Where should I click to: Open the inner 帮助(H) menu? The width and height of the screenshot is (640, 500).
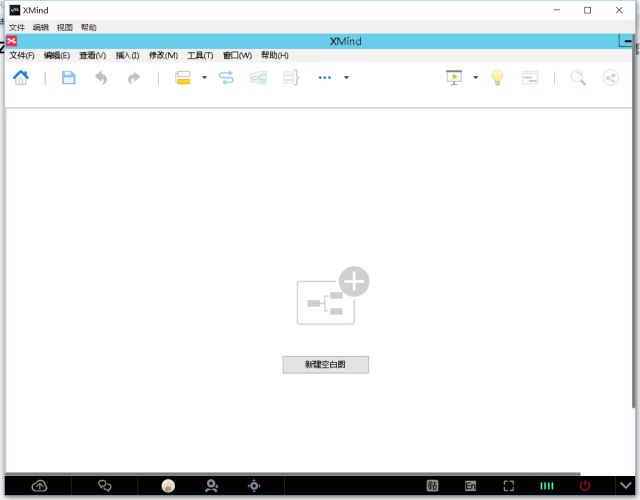(x=275, y=55)
